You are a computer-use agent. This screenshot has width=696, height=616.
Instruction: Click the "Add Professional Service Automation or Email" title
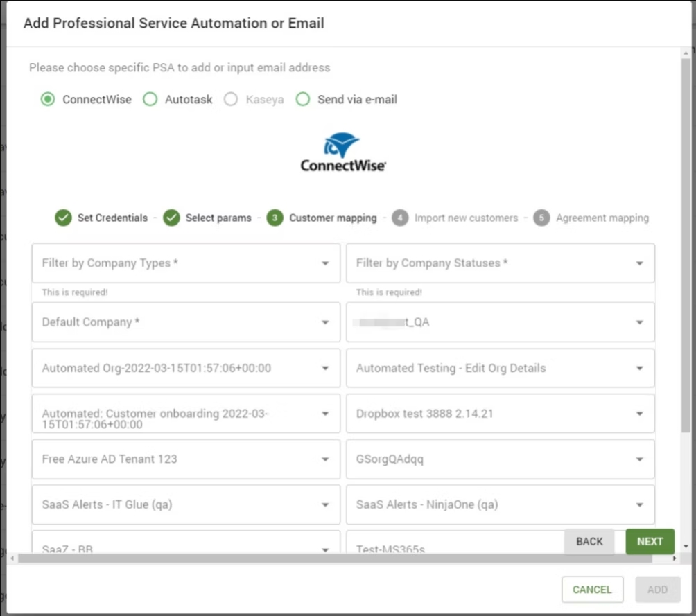174,23
